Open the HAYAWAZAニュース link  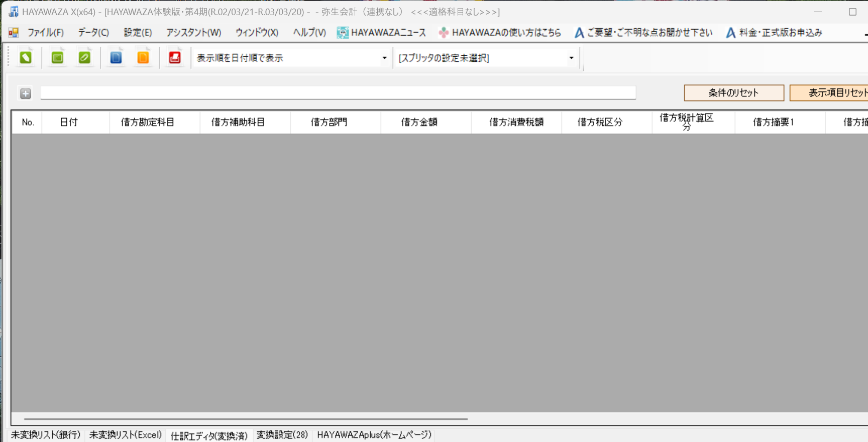point(388,33)
